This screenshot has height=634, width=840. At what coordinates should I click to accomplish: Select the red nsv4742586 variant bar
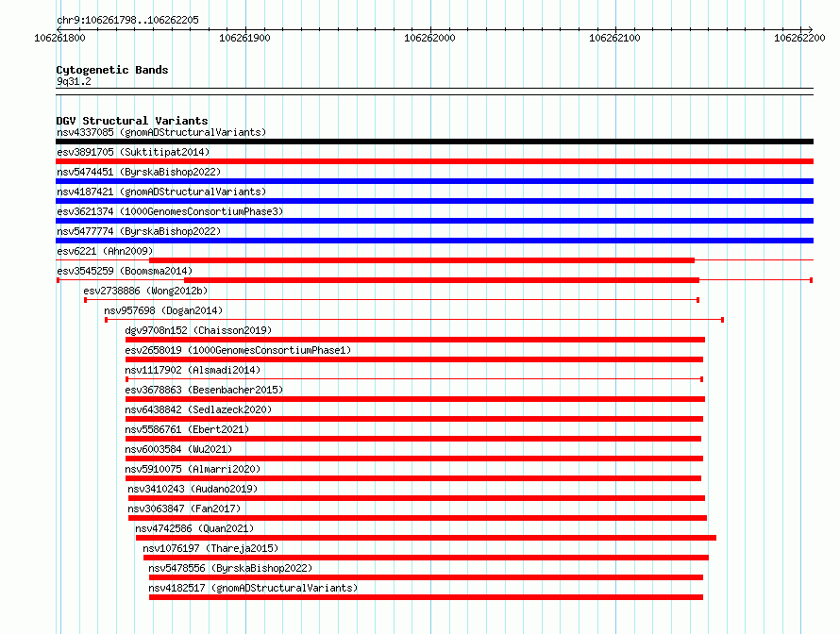[426, 538]
